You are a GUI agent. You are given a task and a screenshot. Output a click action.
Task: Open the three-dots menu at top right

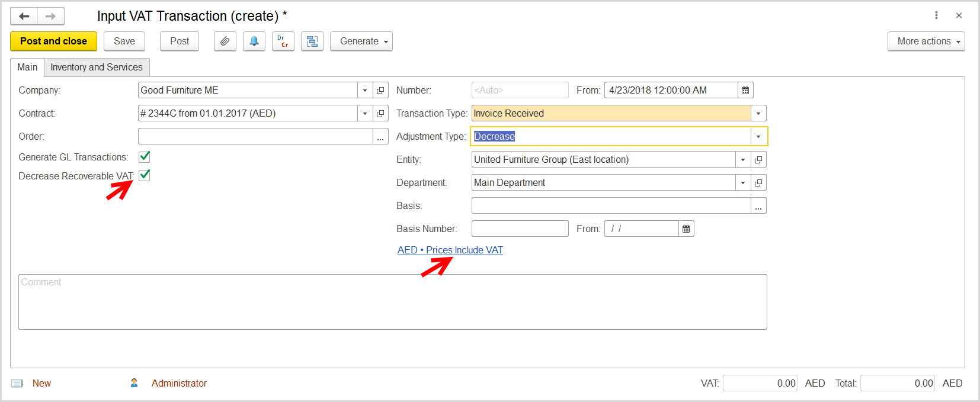[x=936, y=15]
